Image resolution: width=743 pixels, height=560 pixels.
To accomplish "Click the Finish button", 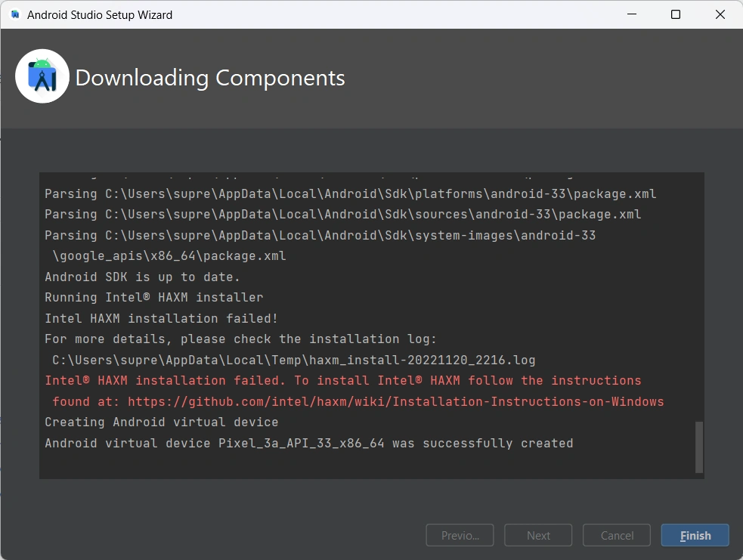I will (695, 535).
